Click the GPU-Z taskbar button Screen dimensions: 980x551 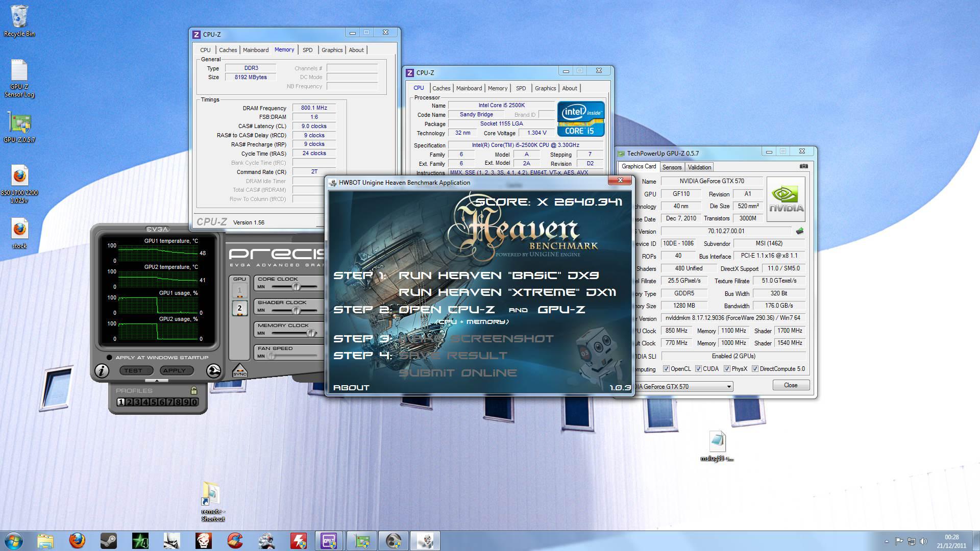tap(362, 541)
